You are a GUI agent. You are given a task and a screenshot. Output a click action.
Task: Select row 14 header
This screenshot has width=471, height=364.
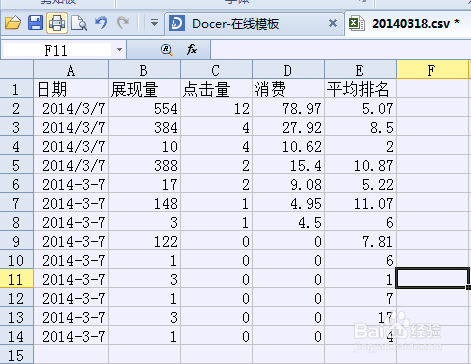16,336
